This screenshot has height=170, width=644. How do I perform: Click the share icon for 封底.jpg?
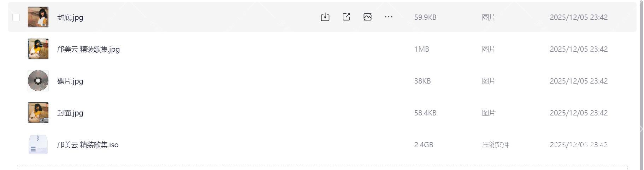click(346, 17)
